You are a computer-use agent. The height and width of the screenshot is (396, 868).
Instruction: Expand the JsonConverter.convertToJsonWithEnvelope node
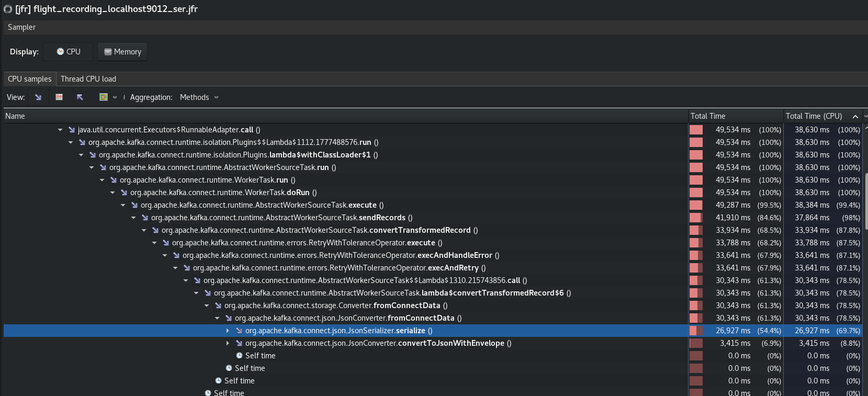pos(228,343)
